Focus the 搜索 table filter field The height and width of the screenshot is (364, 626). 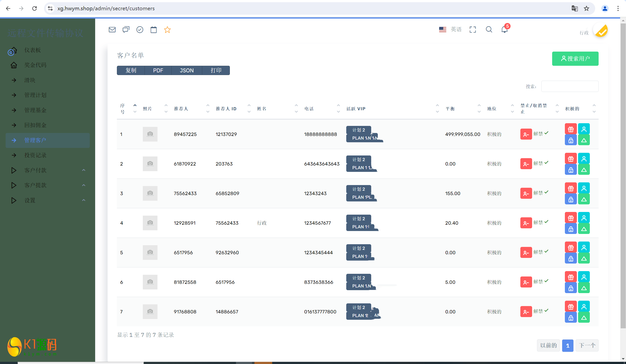[570, 86]
